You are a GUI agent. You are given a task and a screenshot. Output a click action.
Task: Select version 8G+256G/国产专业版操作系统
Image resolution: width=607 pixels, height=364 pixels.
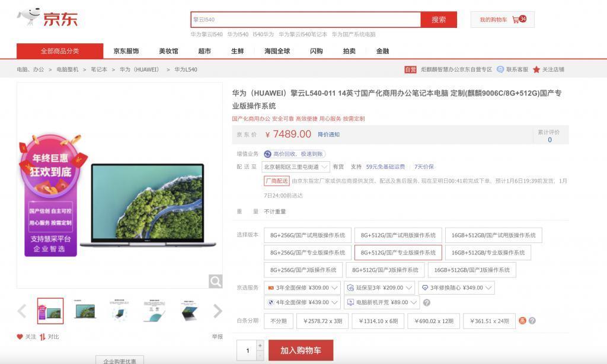(x=308, y=253)
